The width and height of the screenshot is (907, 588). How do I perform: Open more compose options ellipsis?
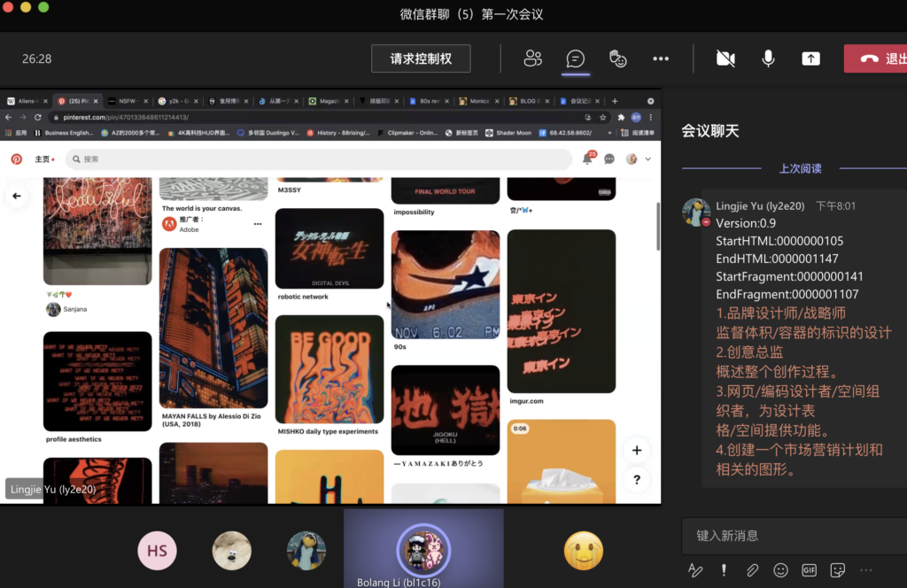(x=866, y=570)
